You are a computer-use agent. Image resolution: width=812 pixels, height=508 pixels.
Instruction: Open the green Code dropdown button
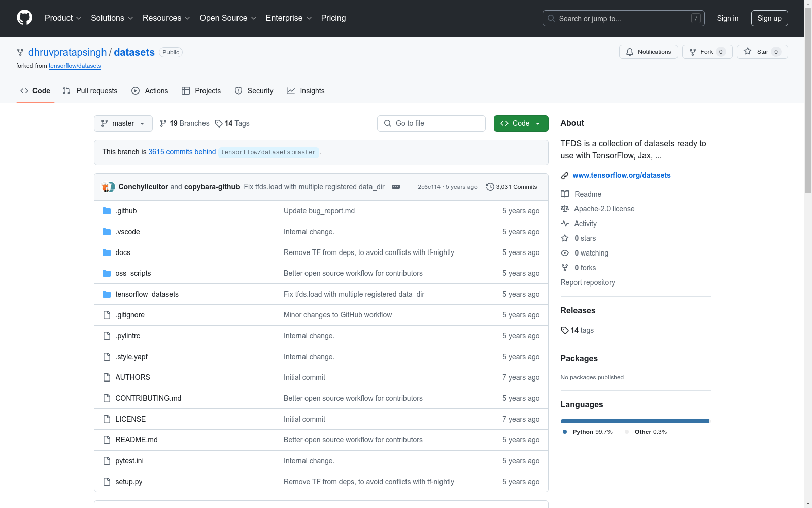(x=521, y=123)
